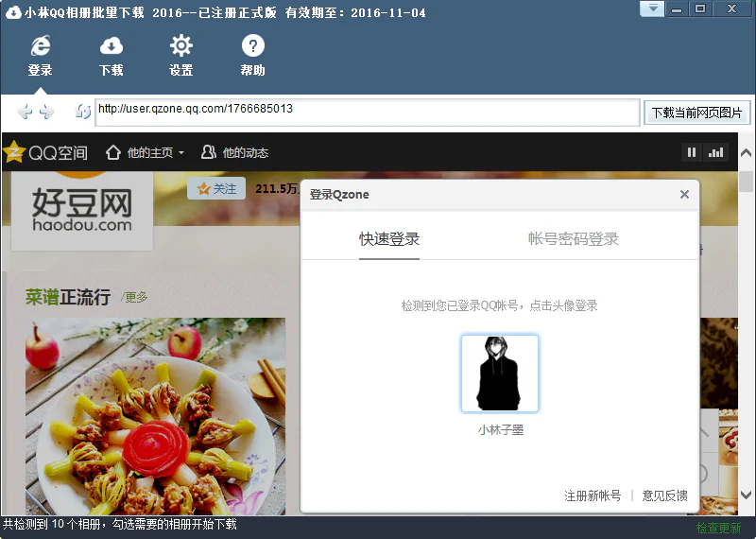Click the vertical scrollbar thumb
Screen dimensions: 756x539
(747, 182)
